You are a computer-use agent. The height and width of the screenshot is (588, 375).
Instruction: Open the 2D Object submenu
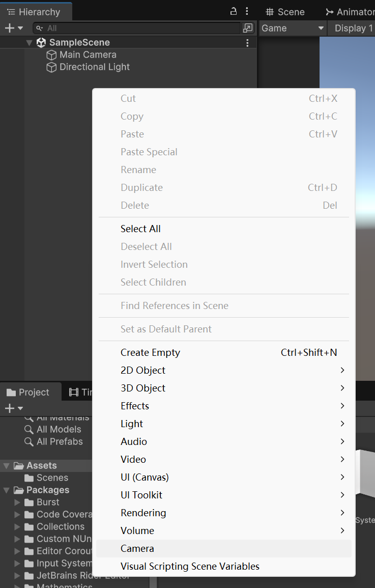point(224,370)
